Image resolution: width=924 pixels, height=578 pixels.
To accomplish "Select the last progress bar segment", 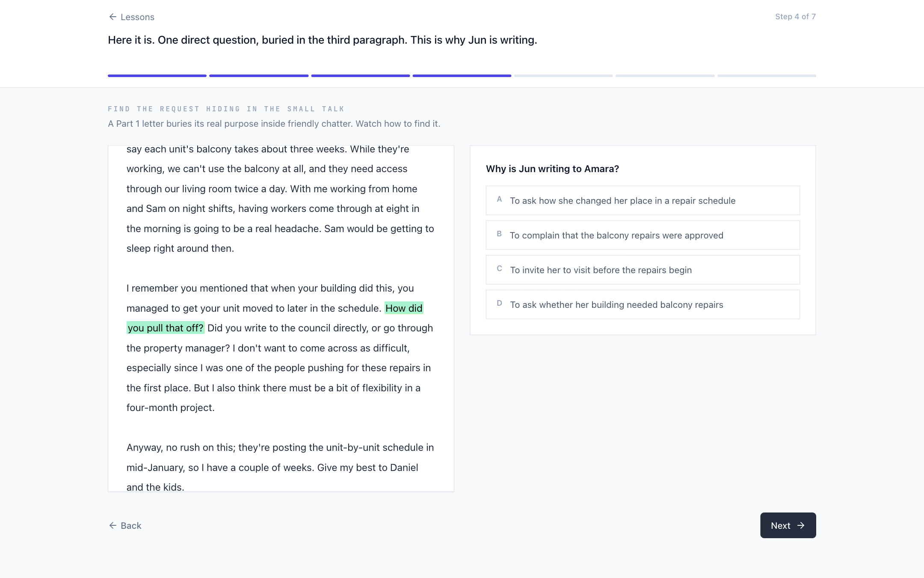I will [767, 76].
